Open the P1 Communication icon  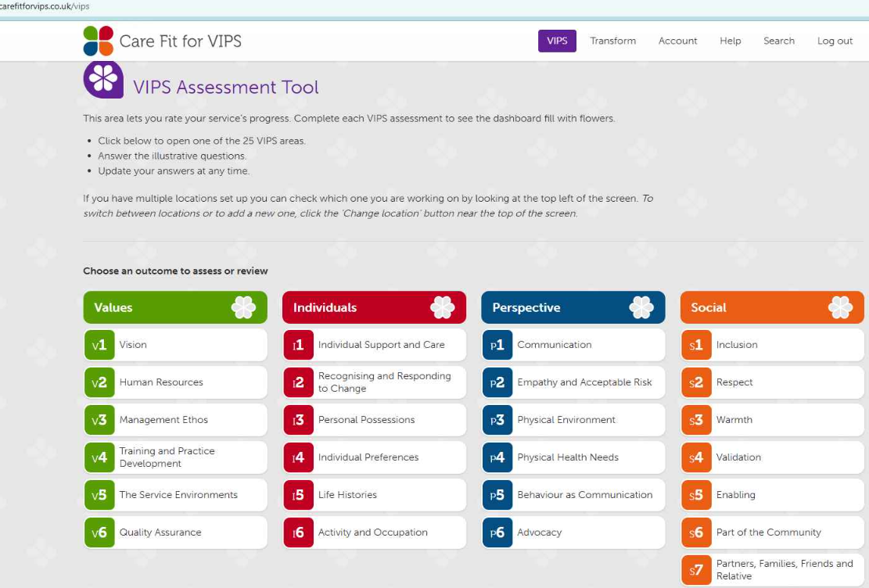pyautogui.click(x=497, y=345)
